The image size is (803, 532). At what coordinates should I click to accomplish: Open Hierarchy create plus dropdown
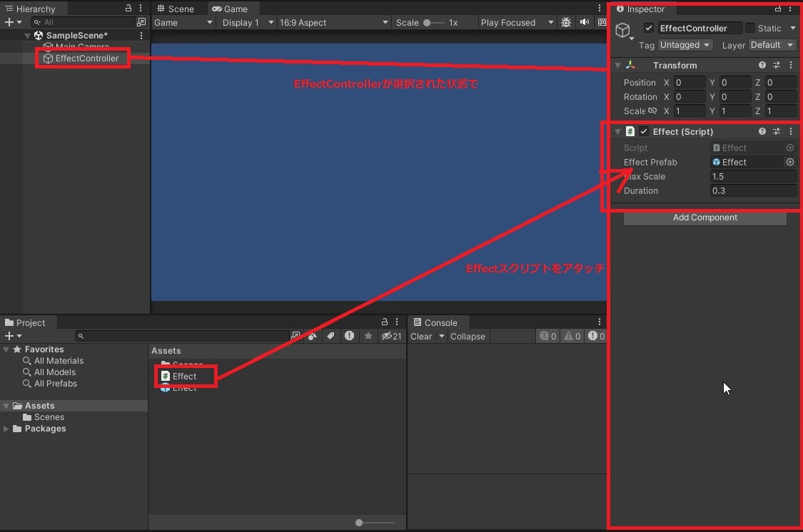[x=13, y=22]
